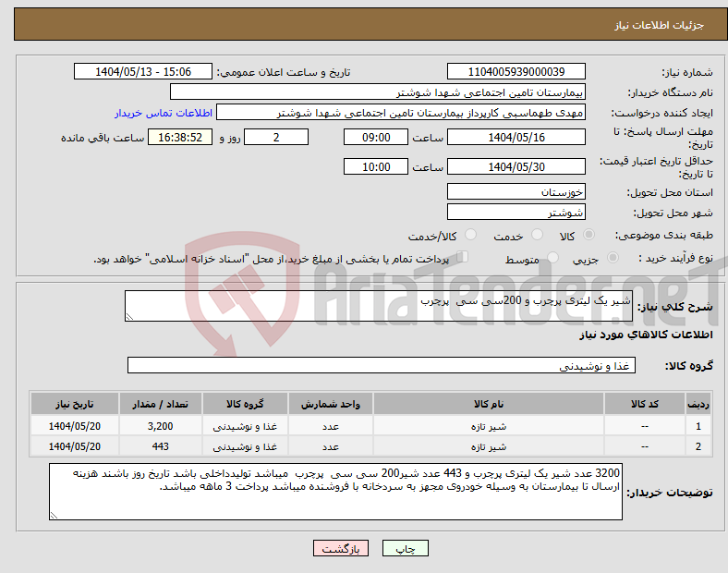Screen dimensions: 728x573
Task: Click the چاپ (print) button
Action: pos(405,548)
